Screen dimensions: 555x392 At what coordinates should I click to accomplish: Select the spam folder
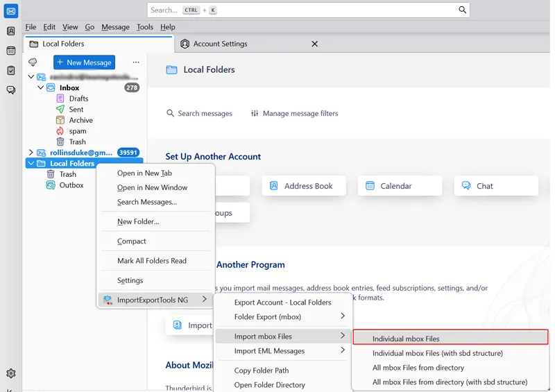77,131
